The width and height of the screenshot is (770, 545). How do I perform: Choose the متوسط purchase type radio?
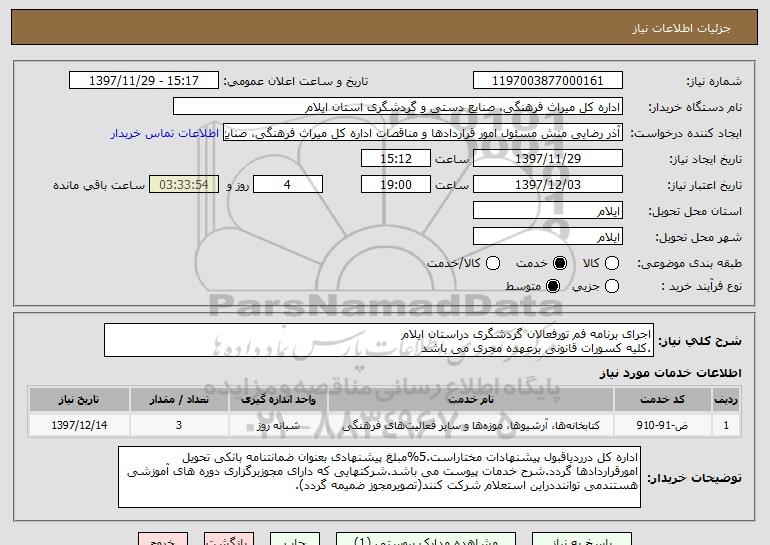(x=552, y=286)
